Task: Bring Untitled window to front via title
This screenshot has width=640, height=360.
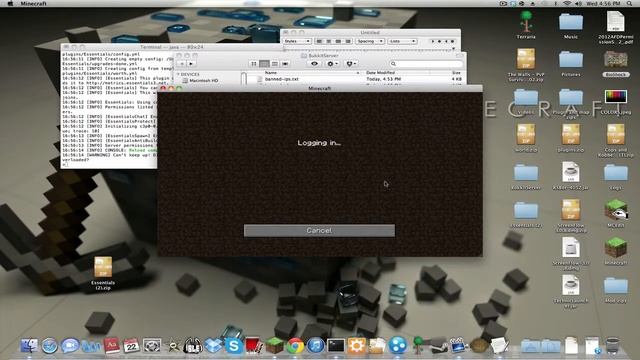Action: coord(370,32)
